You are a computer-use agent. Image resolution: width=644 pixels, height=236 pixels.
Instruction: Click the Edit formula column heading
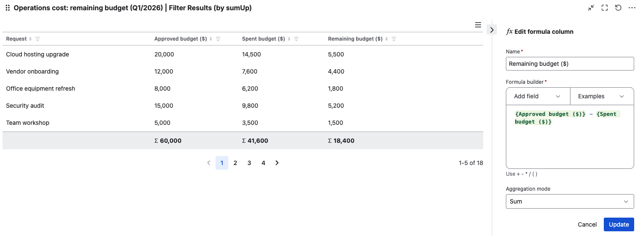pyautogui.click(x=544, y=32)
